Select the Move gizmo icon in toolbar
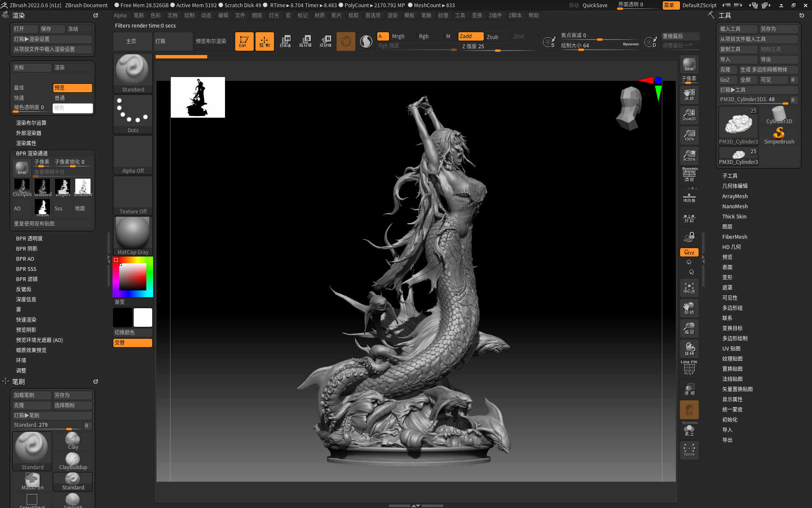 click(x=285, y=41)
